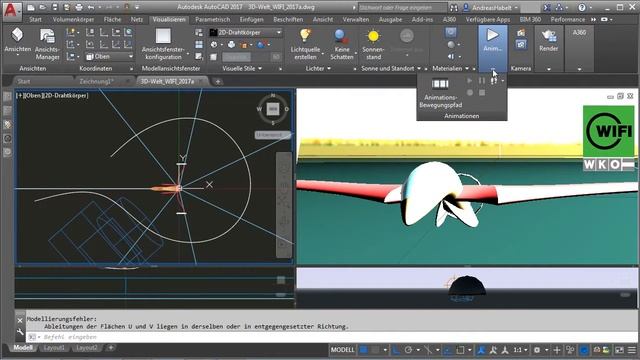640x360 pixels.
Task: Click the command line wrench icon
Action: click(20, 332)
